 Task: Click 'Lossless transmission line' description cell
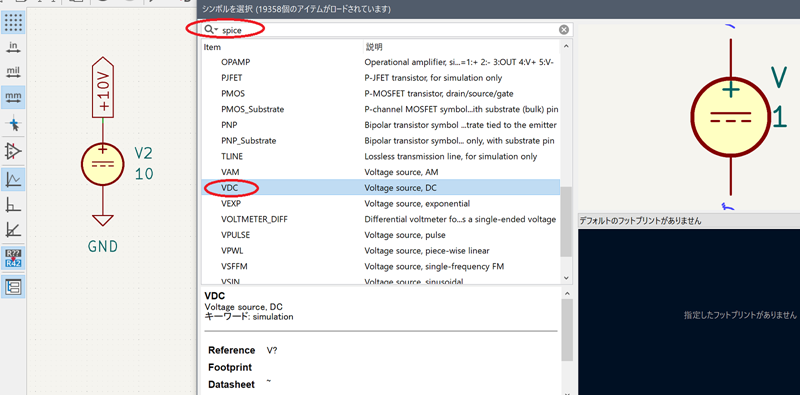[451, 156]
